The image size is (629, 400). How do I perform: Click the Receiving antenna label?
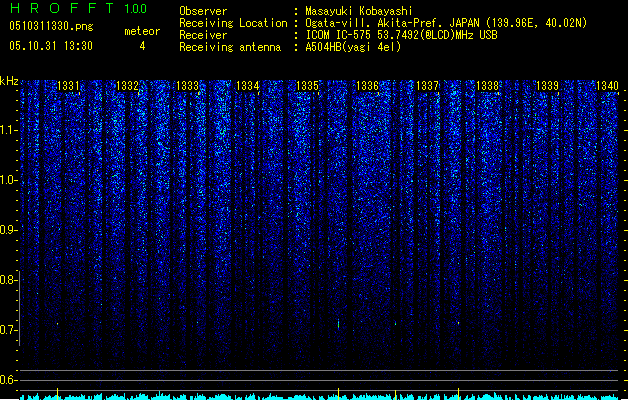tap(230, 47)
